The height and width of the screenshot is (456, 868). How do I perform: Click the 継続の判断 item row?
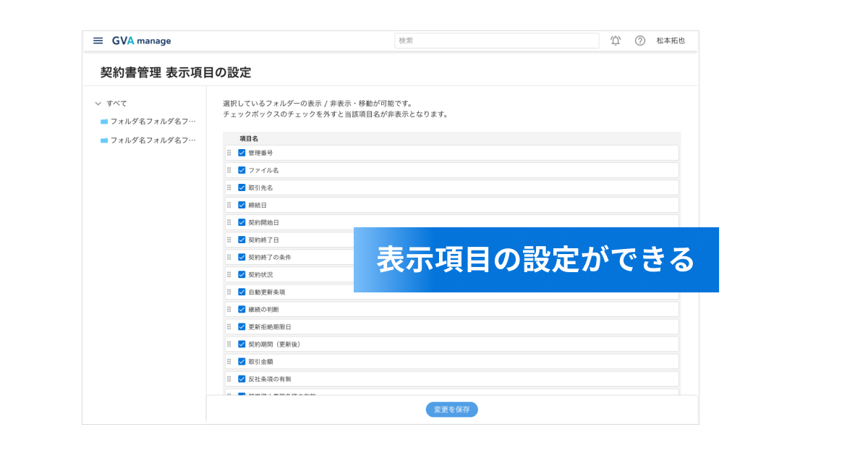(451, 309)
